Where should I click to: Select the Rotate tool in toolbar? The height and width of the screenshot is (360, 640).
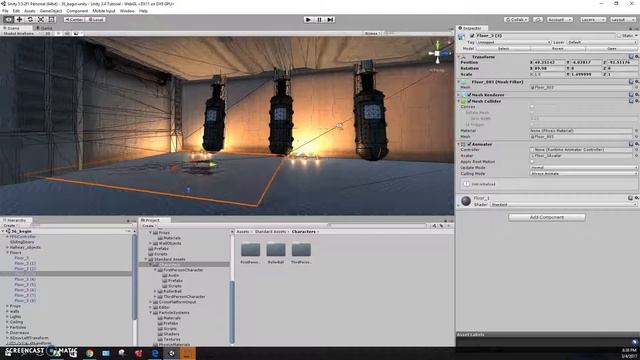30,20
